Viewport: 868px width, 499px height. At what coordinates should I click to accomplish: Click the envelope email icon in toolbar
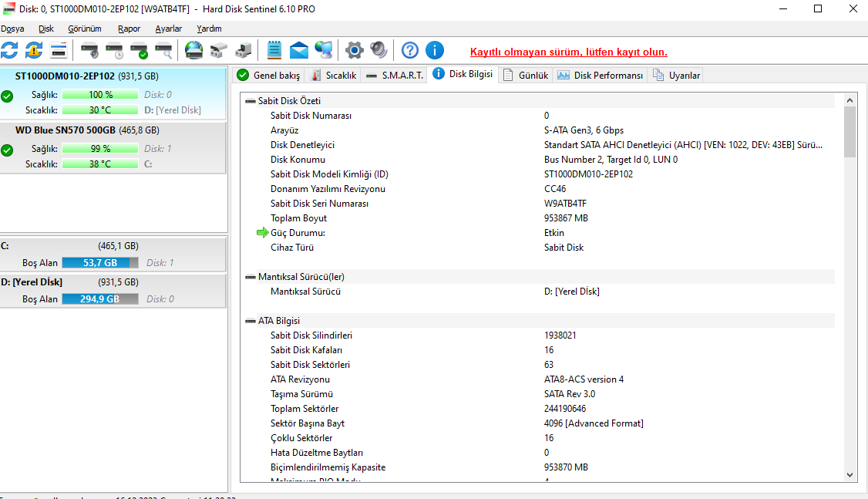coord(299,51)
